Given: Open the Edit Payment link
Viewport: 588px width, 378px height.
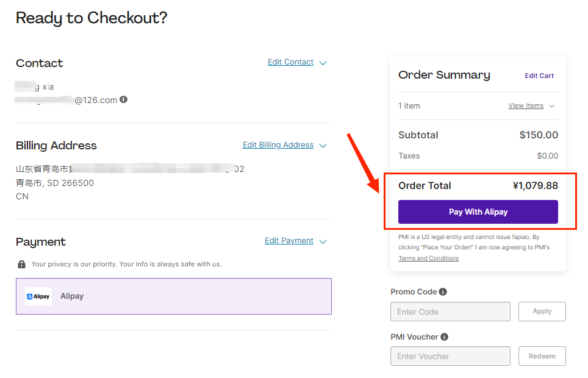Looking at the screenshot, I should (289, 241).
